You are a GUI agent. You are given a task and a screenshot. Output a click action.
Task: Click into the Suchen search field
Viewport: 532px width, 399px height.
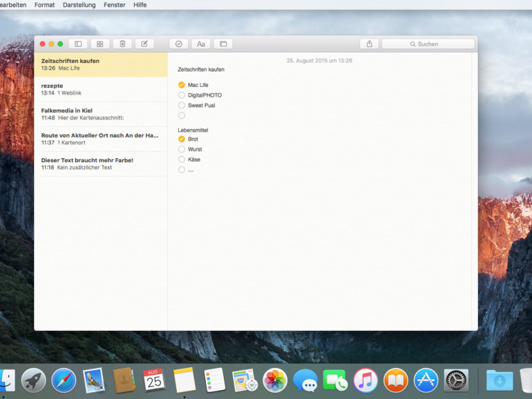pos(428,44)
